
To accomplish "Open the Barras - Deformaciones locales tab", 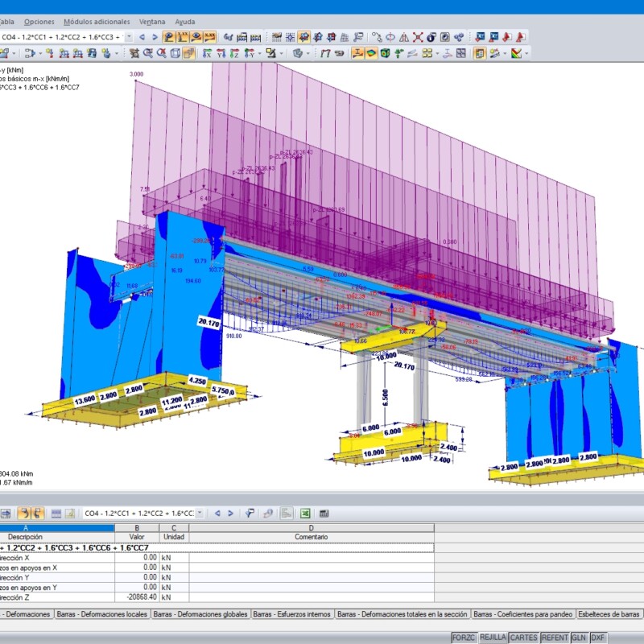I will click(x=102, y=614).
